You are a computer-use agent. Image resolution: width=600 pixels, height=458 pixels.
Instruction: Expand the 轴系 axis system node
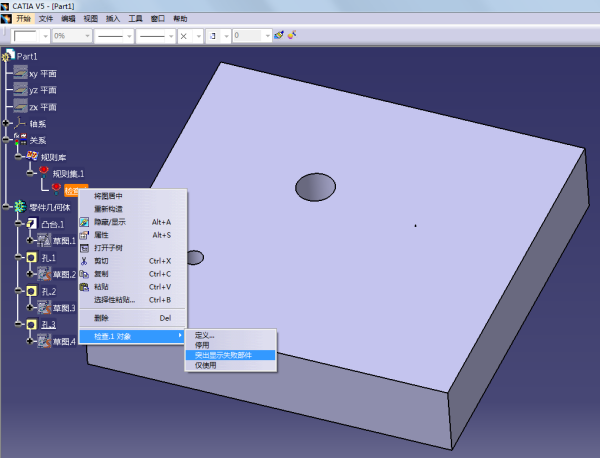tap(6, 123)
